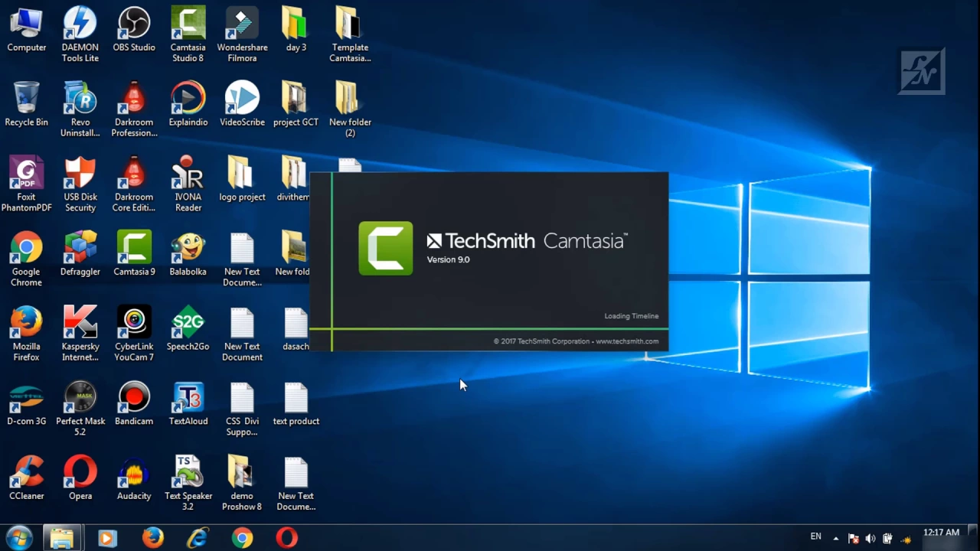Open the clock showing 12:17 AM

point(941,533)
